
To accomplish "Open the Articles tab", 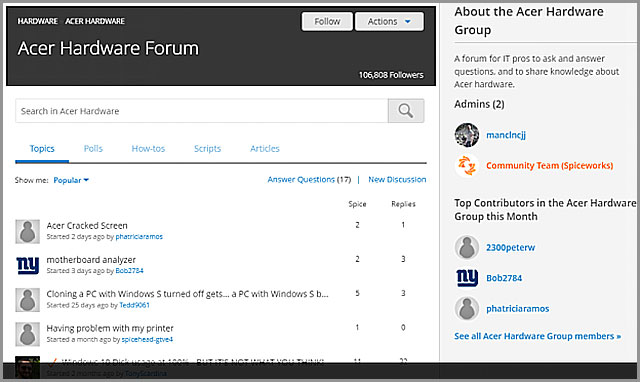I will coord(265,149).
